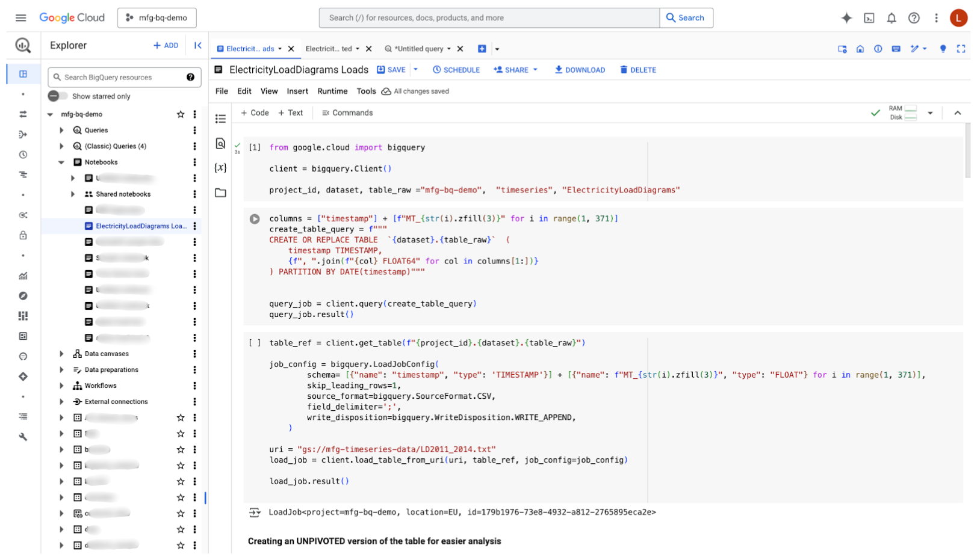Image resolution: width=980 pixels, height=560 pixels.
Task: Collapse the mfg-bq-demo project tree
Action: 51,114
